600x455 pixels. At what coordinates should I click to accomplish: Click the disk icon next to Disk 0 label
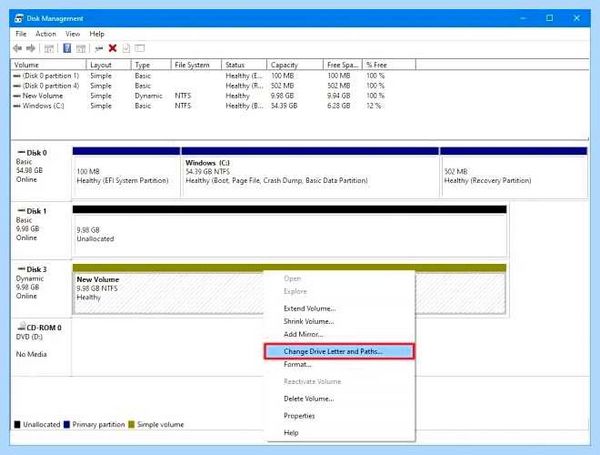point(21,152)
